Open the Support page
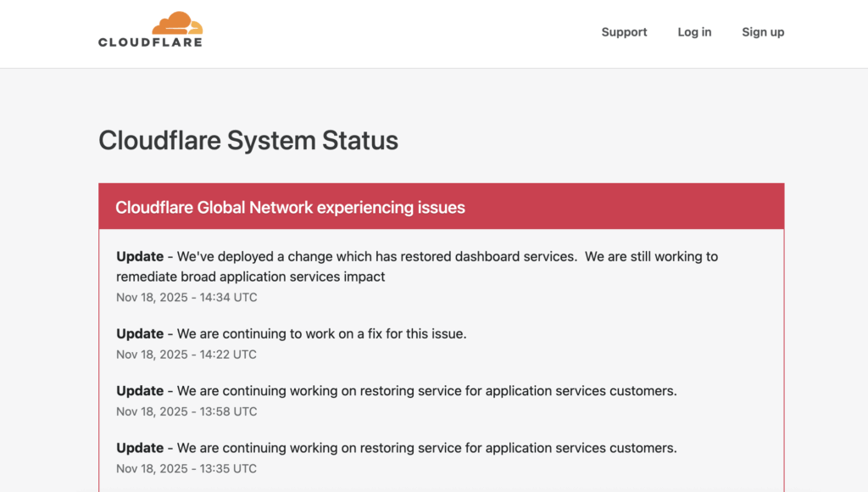 pyautogui.click(x=624, y=32)
